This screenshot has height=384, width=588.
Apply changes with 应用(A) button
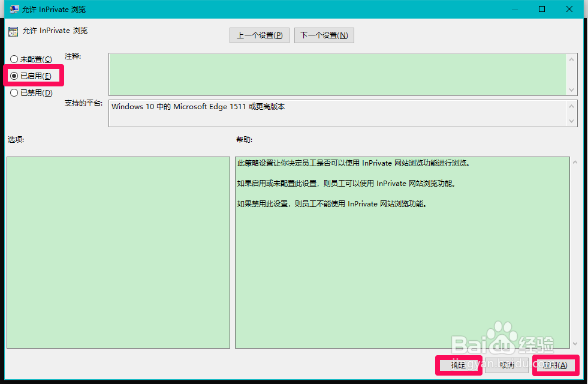click(555, 365)
